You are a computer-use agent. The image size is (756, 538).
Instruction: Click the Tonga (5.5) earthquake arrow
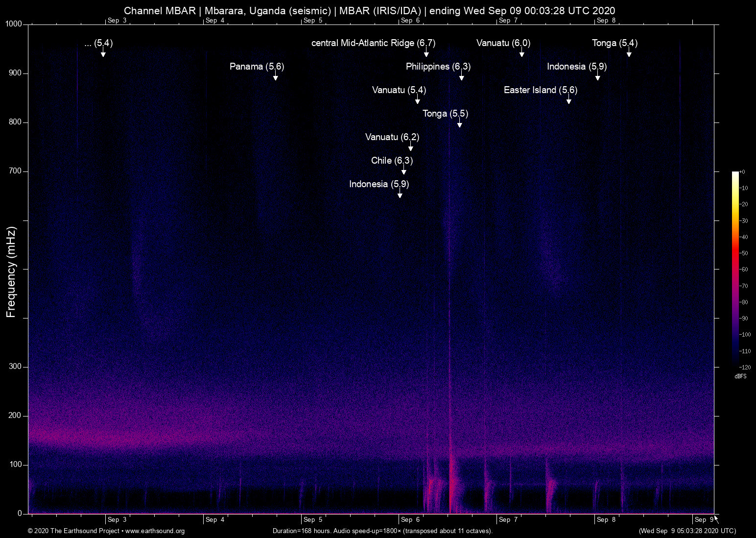coord(445,114)
